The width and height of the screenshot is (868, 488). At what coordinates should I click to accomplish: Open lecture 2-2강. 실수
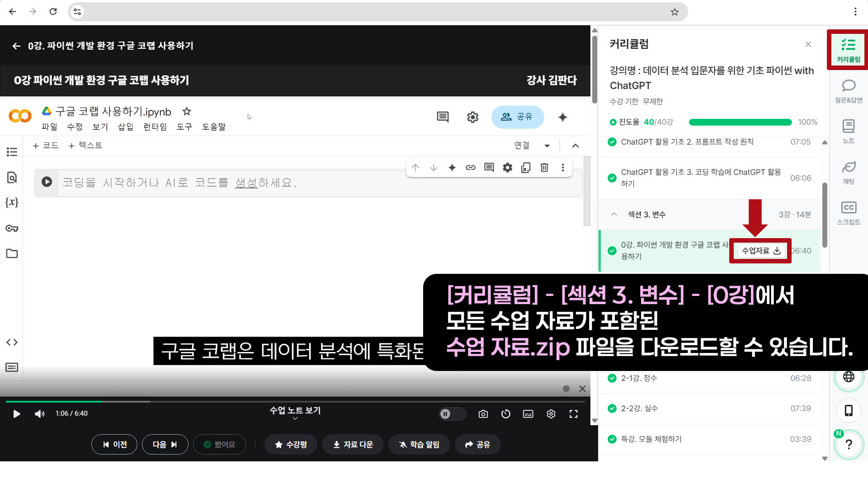710,408
